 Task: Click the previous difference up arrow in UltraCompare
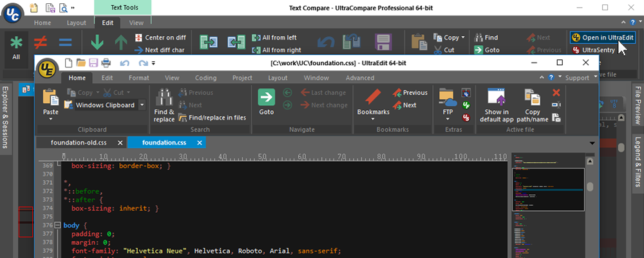click(121, 42)
